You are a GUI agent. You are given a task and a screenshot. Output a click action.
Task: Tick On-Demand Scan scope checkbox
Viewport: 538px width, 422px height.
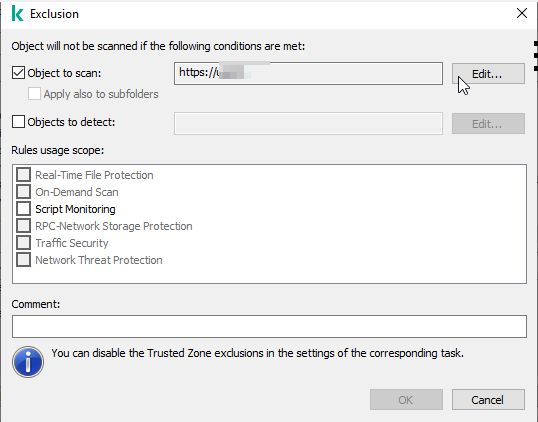coord(23,191)
